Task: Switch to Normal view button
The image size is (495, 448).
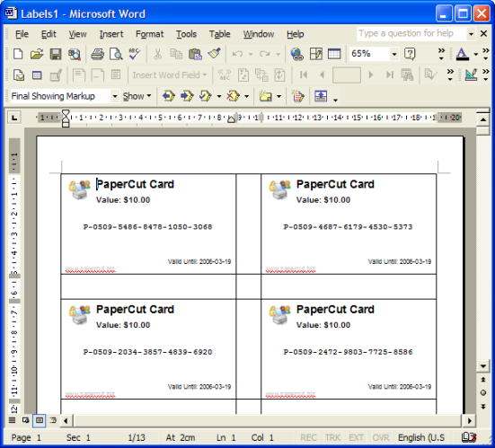Action: [x=12, y=420]
